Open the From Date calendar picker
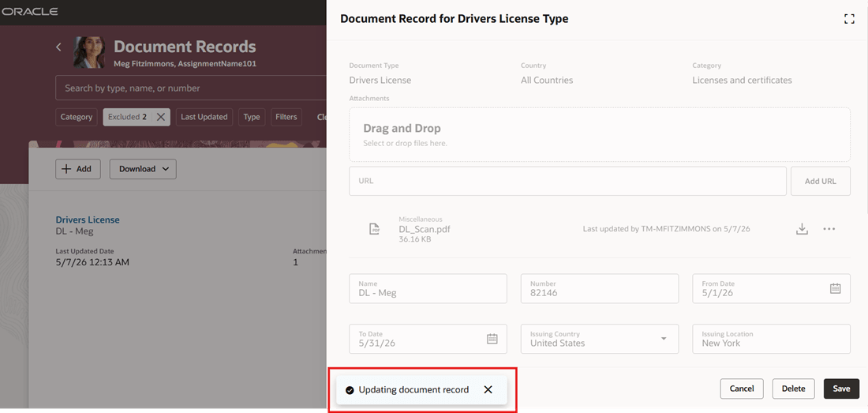 click(x=836, y=288)
